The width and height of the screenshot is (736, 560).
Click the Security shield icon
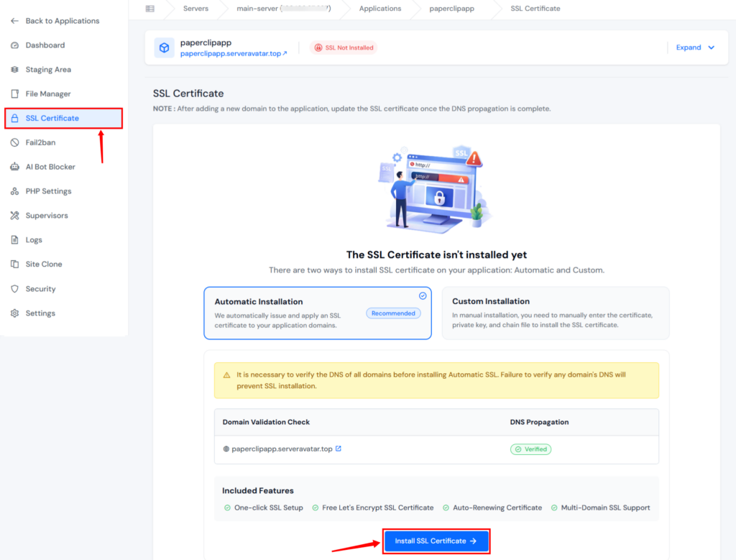(15, 289)
